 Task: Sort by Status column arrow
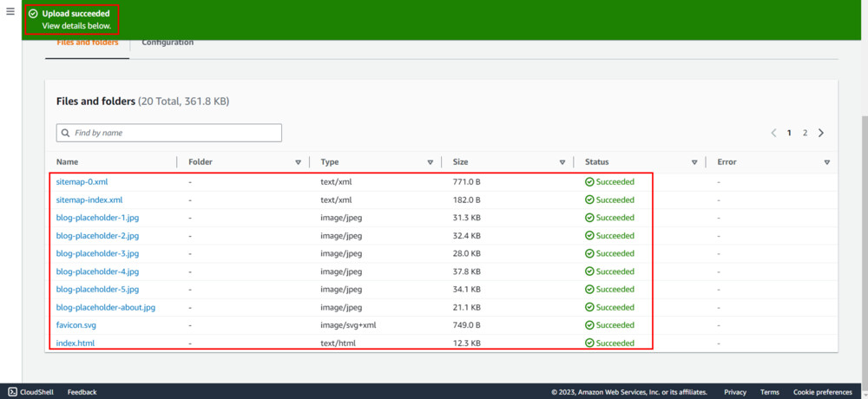694,162
